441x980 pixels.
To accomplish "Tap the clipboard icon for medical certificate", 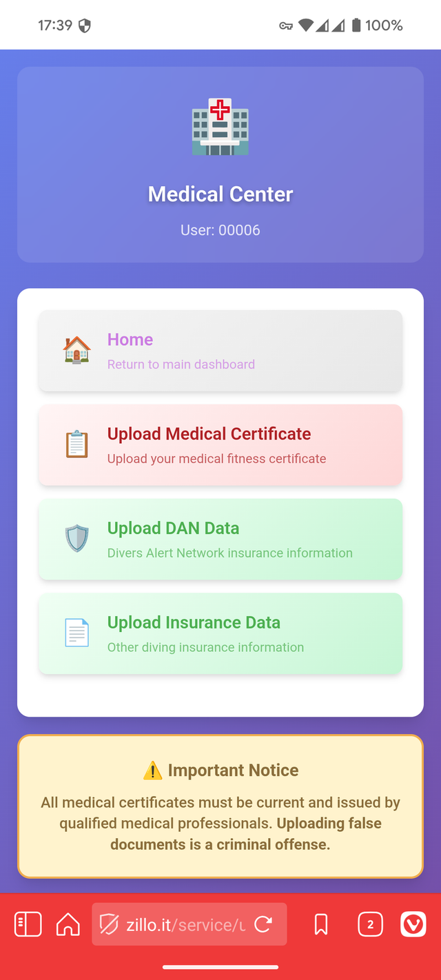I will (x=76, y=445).
